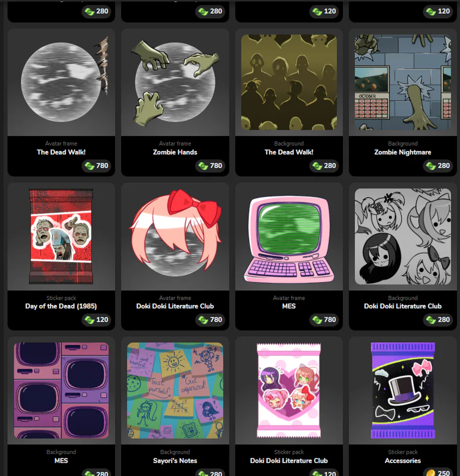Open the Doki Doki Literature Club sticker pack
Screen dimensions: 460x476
pyautogui.click(x=289, y=390)
